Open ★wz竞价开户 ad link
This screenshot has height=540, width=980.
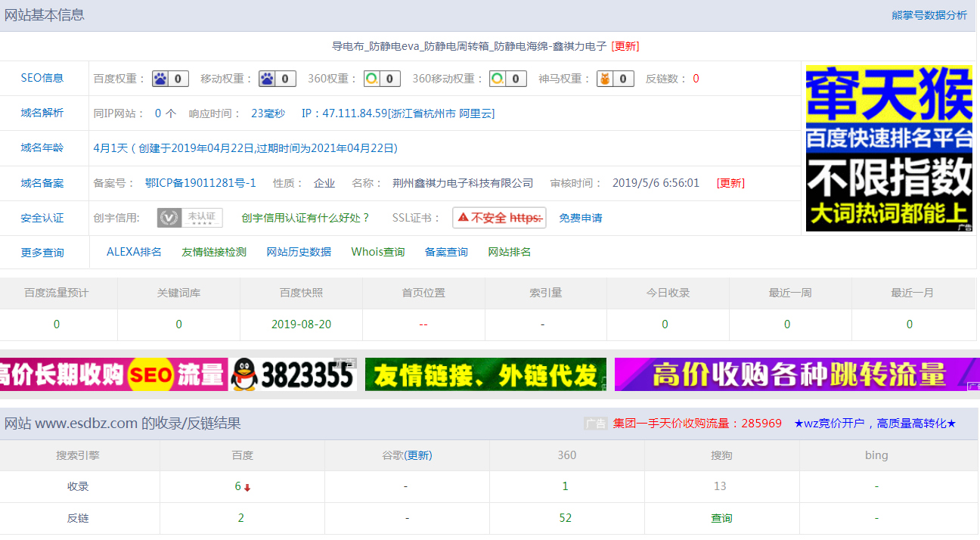875,424
